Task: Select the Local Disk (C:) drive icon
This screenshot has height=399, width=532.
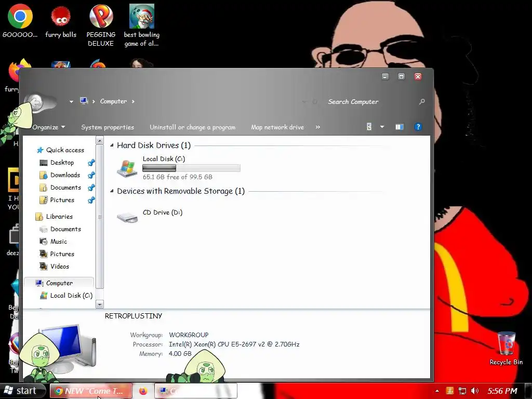Action: (127, 168)
